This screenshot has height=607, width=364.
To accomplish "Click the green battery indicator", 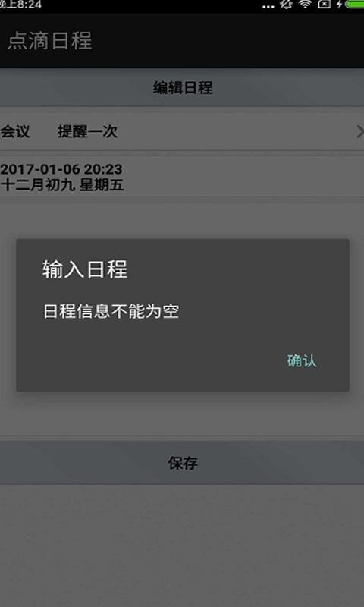I will [x=354, y=4].
